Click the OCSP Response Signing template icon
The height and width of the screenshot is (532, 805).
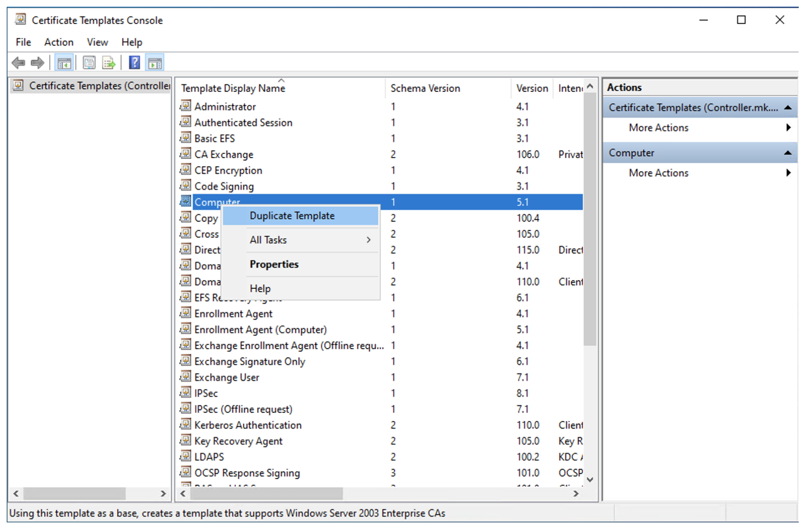click(186, 472)
